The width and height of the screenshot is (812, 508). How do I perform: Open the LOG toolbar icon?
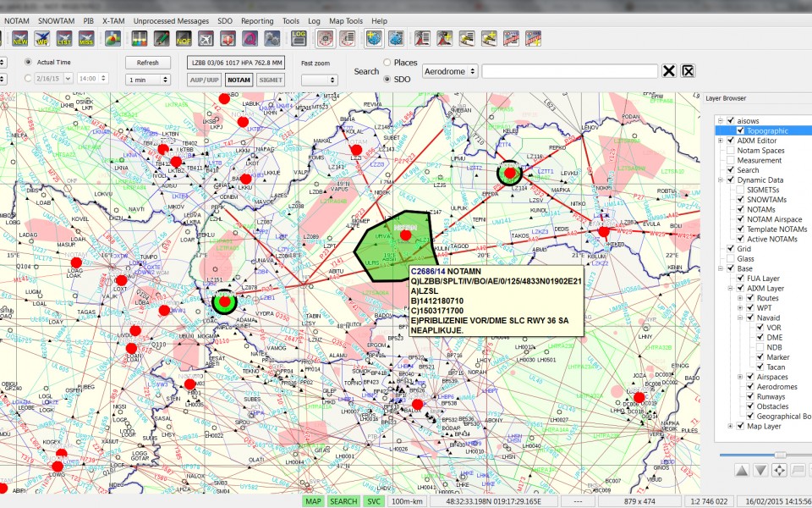click(x=299, y=38)
